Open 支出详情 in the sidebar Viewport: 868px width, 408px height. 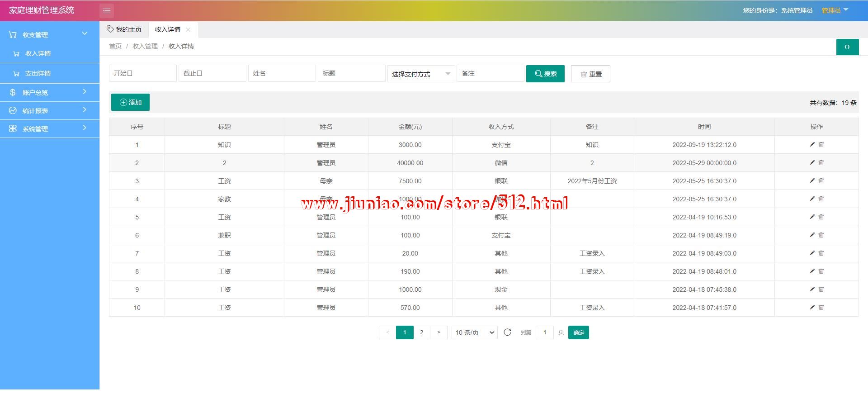pos(38,73)
